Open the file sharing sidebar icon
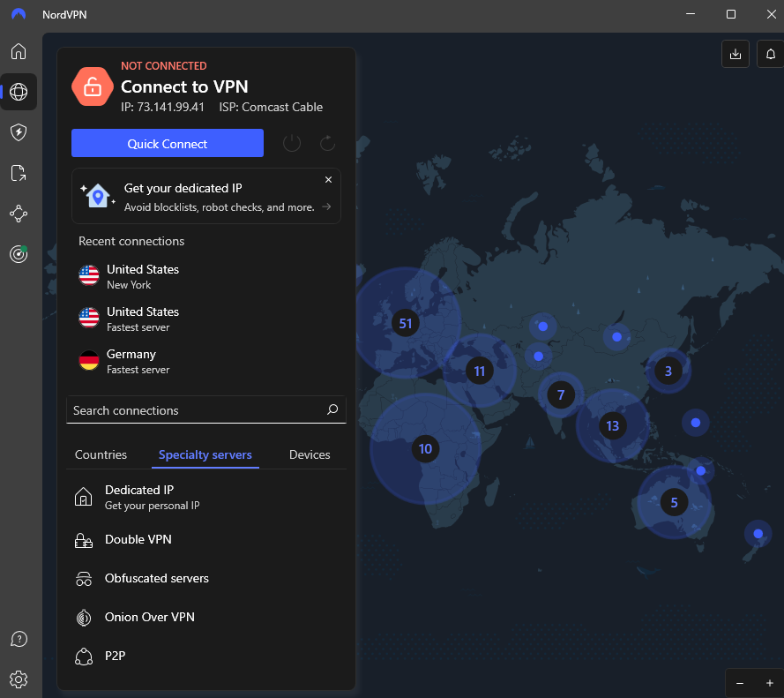 [19, 173]
